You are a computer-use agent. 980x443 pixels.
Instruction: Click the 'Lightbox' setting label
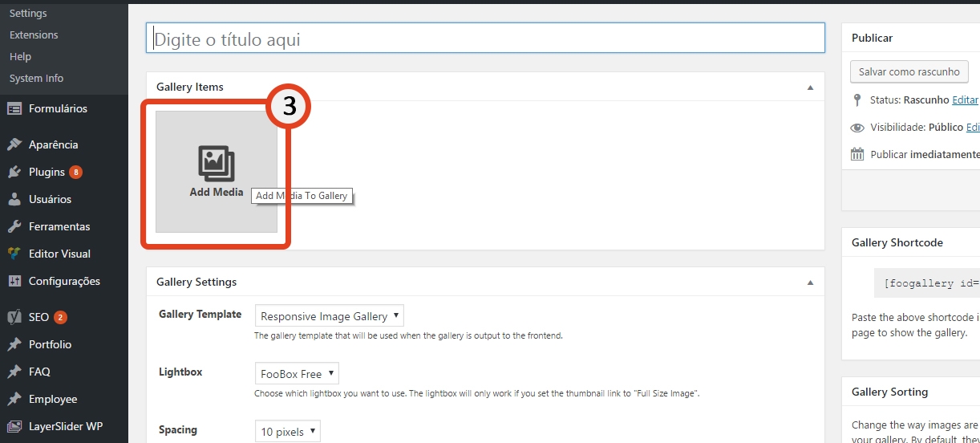pos(180,372)
